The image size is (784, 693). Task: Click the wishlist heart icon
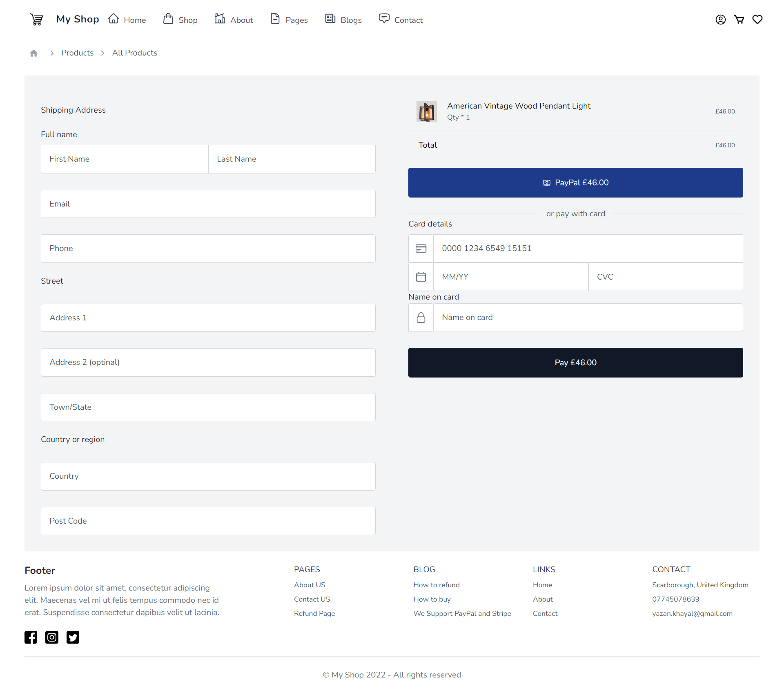(x=757, y=20)
